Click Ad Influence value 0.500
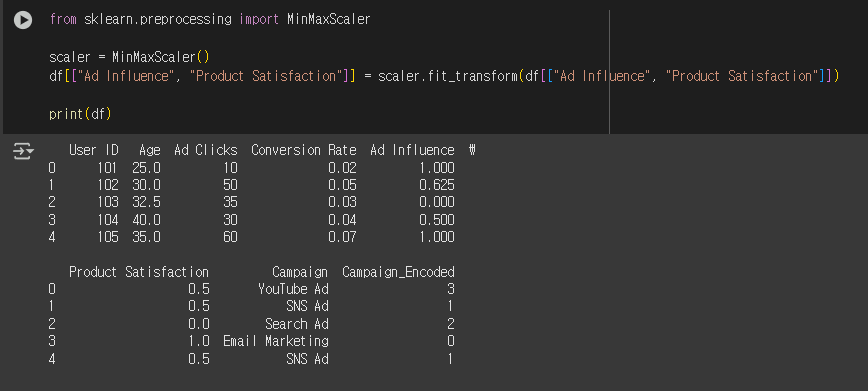868x391 pixels. click(437, 220)
